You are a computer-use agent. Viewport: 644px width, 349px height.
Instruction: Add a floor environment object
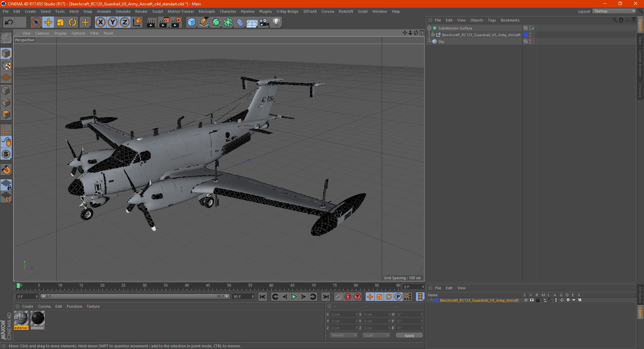[252, 22]
